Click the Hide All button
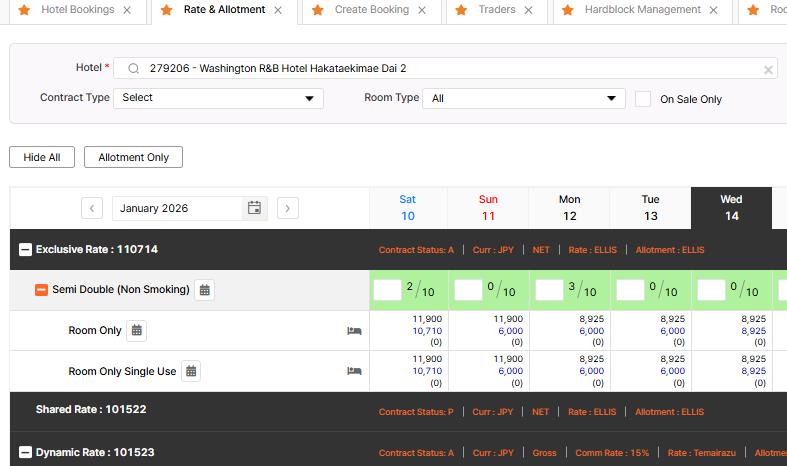Viewport: 787px width, 466px height. click(42, 157)
